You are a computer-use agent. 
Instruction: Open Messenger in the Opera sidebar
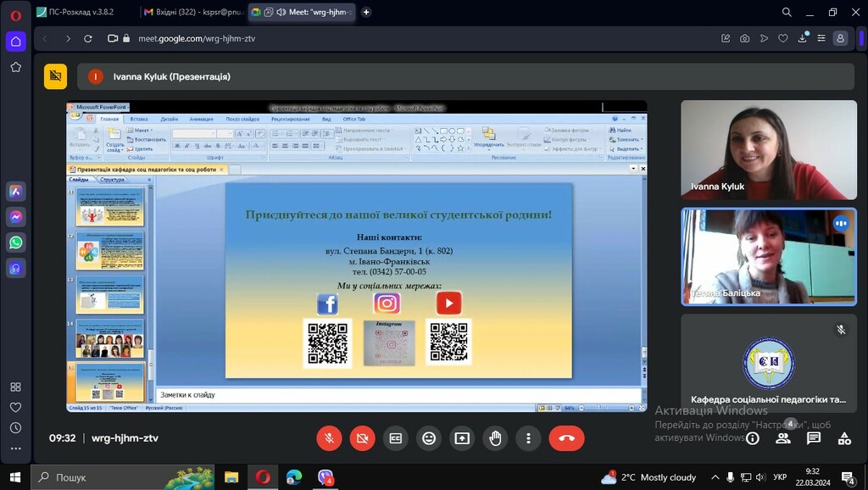point(15,217)
